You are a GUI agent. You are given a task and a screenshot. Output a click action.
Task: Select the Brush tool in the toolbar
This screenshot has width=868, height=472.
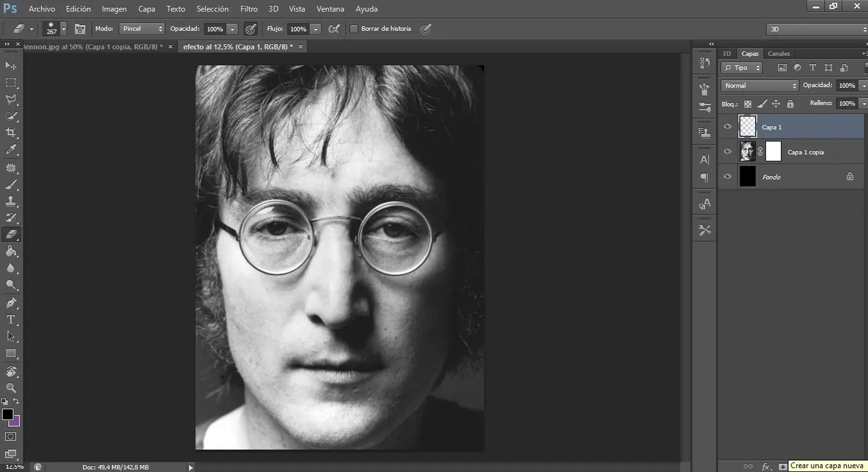click(10, 184)
